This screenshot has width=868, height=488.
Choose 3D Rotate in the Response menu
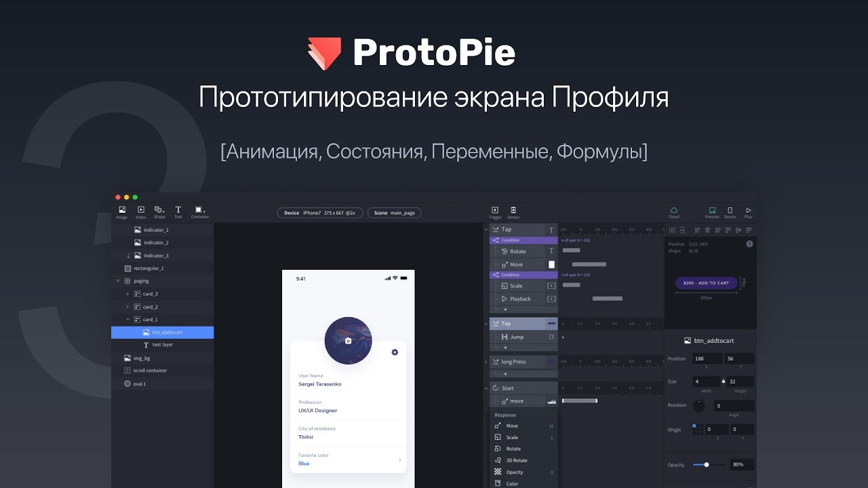pyautogui.click(x=524, y=460)
